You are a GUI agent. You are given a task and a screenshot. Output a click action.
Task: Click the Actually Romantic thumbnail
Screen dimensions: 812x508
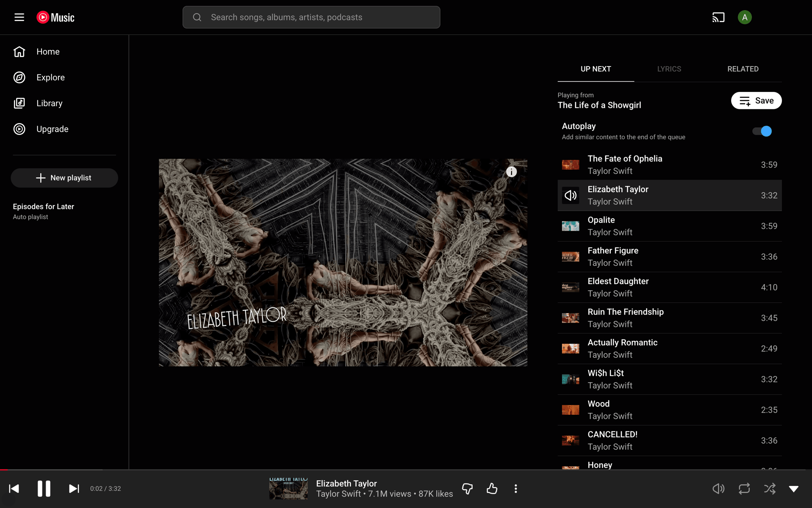(571, 348)
